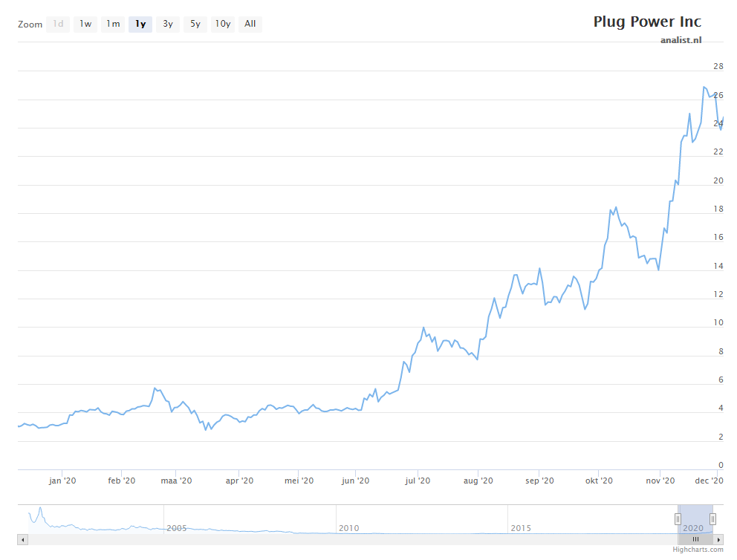Viewport: 737px width, 560px height.
Task: Click the navigator scrollbar left arrow
Action: pos(22,540)
